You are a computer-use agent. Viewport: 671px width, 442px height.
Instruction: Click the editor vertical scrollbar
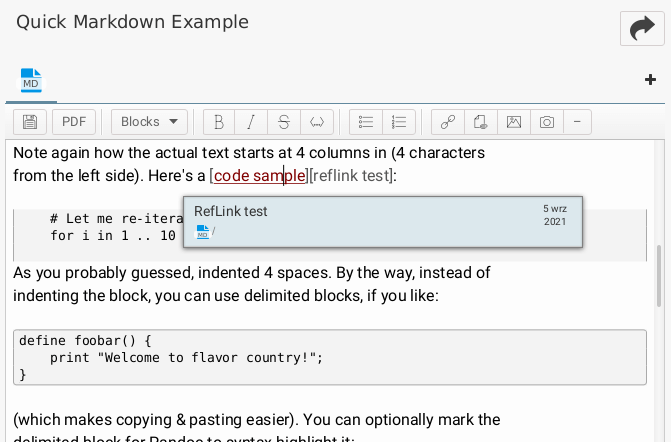pyautogui.click(x=658, y=276)
